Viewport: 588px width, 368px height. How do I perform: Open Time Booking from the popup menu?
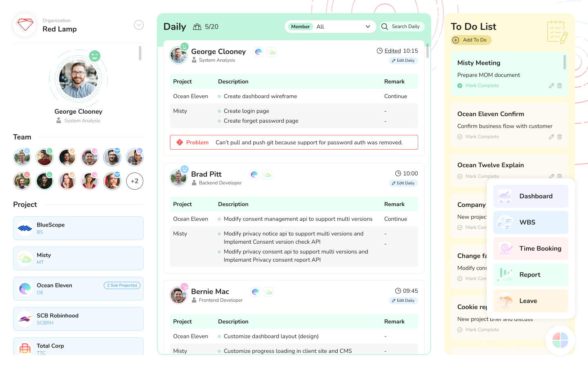click(x=530, y=249)
